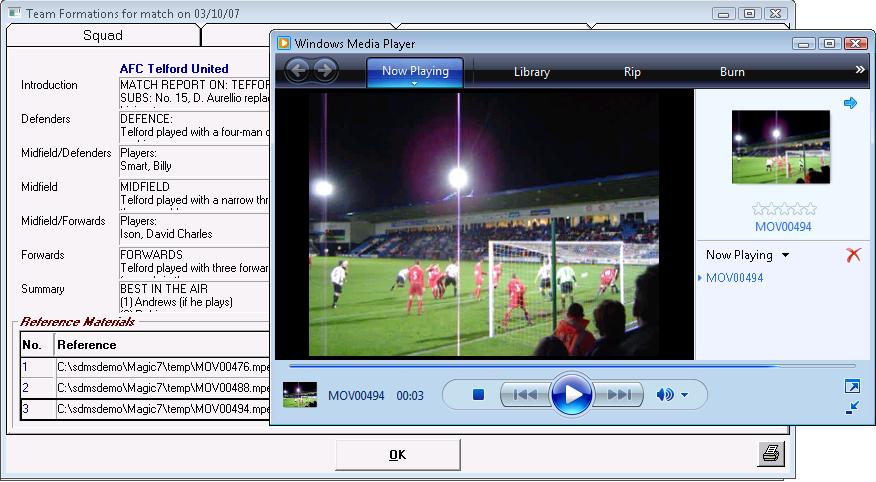Image resolution: width=876 pixels, height=482 pixels.
Task: Select the Squad tab
Action: (103, 35)
